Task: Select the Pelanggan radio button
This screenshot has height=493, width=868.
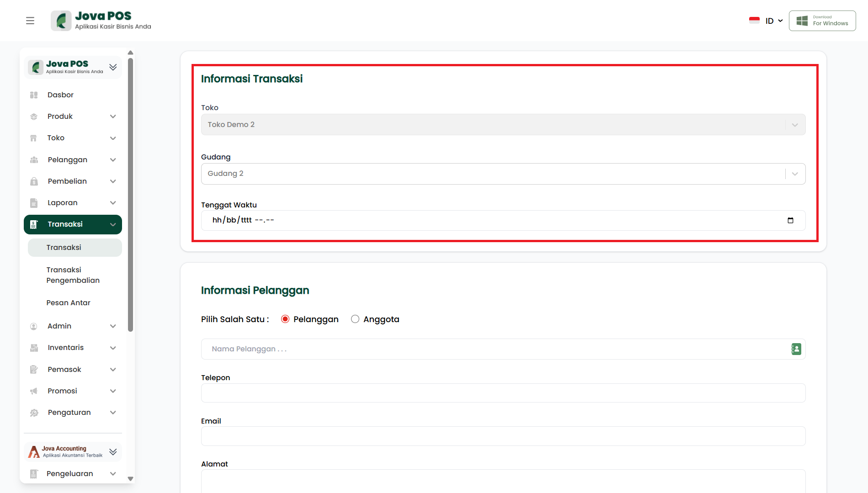Action: (285, 319)
